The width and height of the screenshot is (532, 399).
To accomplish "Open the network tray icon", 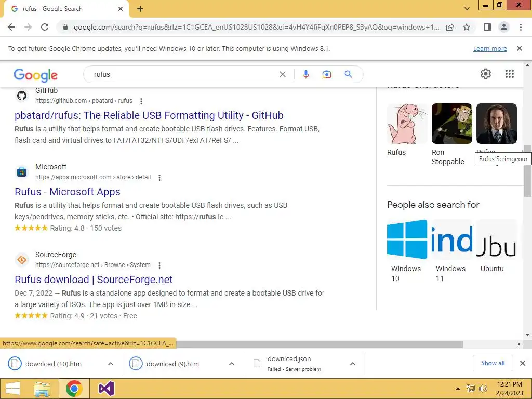I will tap(471, 389).
